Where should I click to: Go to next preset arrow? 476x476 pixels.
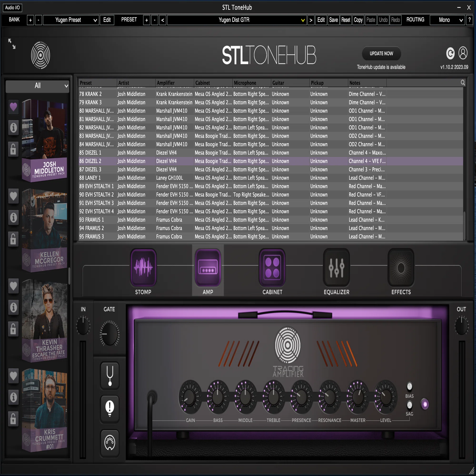(x=311, y=20)
